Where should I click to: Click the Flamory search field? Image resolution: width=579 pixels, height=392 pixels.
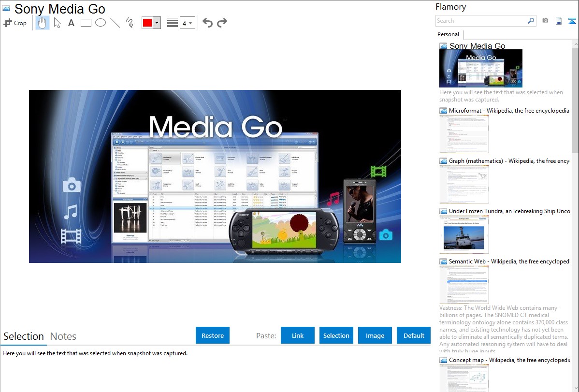click(481, 21)
